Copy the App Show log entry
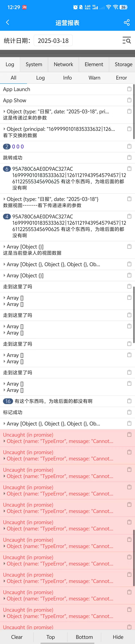The width and height of the screenshot is (135, 644). point(129,100)
